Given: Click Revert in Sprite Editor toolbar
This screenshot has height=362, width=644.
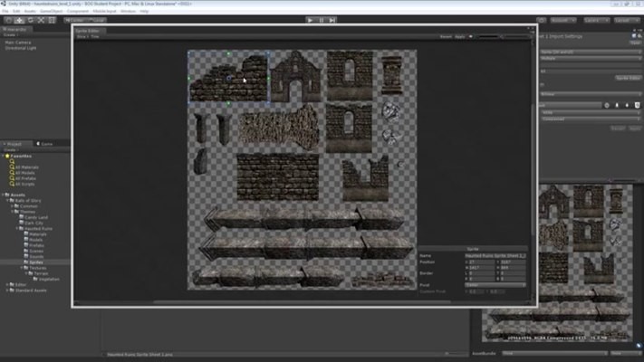Looking at the screenshot, I should tap(446, 36).
